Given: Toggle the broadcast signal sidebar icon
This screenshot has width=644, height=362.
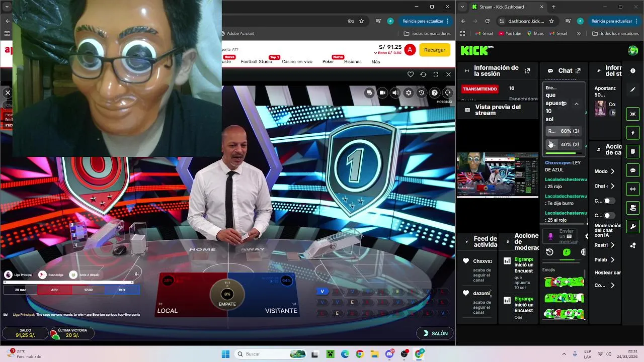Looking at the screenshot, I should [x=633, y=189].
